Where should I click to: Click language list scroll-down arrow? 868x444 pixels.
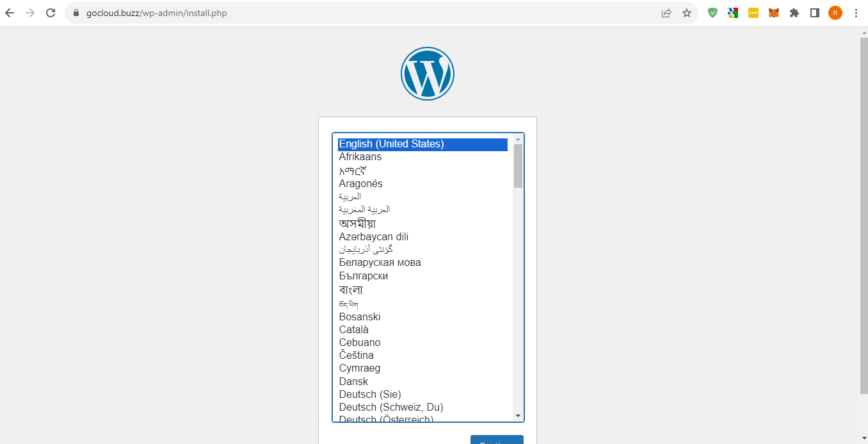click(x=518, y=416)
